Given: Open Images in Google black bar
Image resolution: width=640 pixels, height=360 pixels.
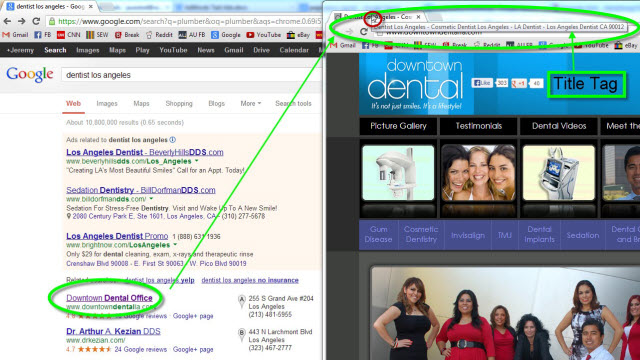Looking at the screenshot, I should pyautogui.click(x=88, y=50).
